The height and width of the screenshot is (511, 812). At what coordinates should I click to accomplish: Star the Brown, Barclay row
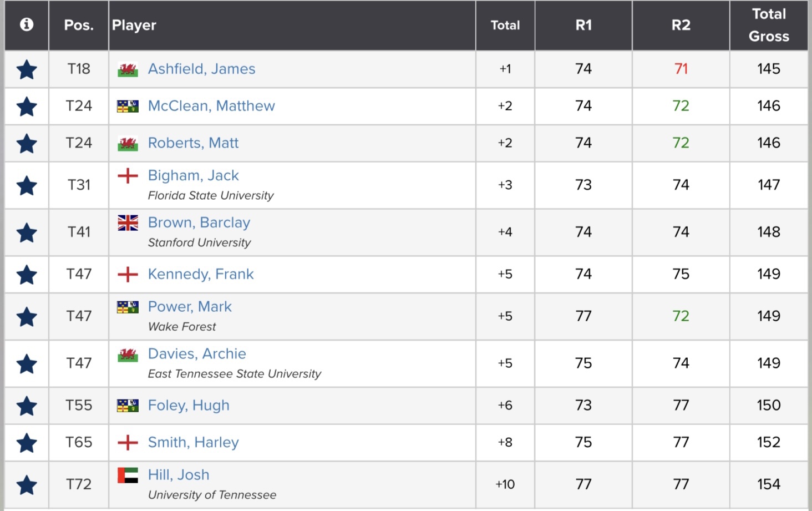pyautogui.click(x=27, y=233)
